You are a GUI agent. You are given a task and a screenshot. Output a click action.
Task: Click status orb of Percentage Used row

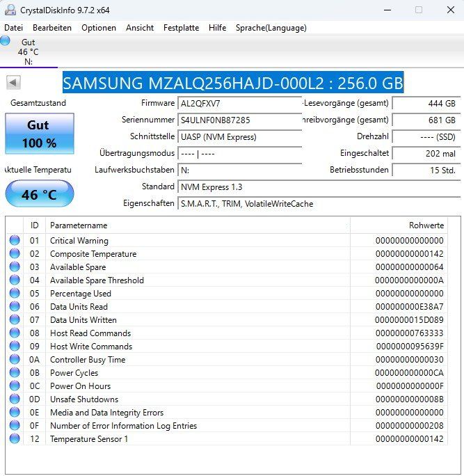pyautogui.click(x=15, y=293)
